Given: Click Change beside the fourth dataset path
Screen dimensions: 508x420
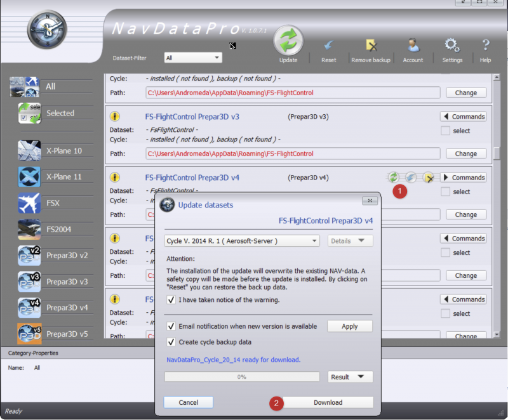Looking at the screenshot, I should (x=466, y=275).
